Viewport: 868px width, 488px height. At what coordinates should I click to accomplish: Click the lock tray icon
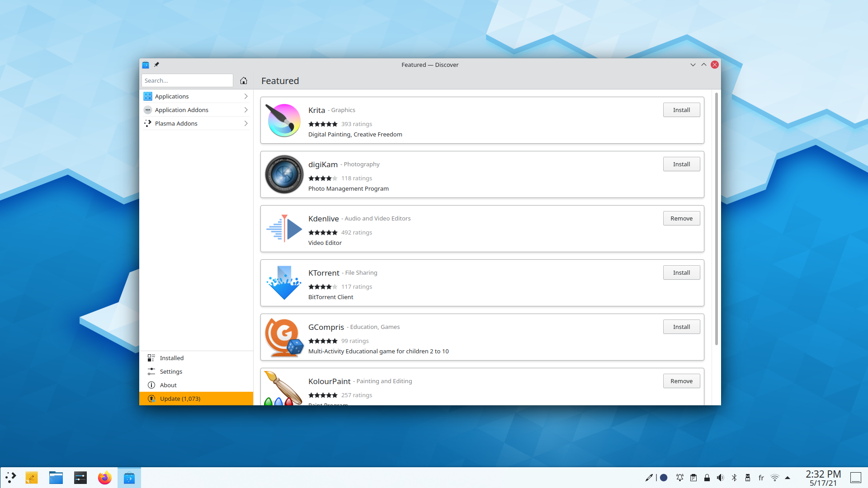(x=707, y=478)
